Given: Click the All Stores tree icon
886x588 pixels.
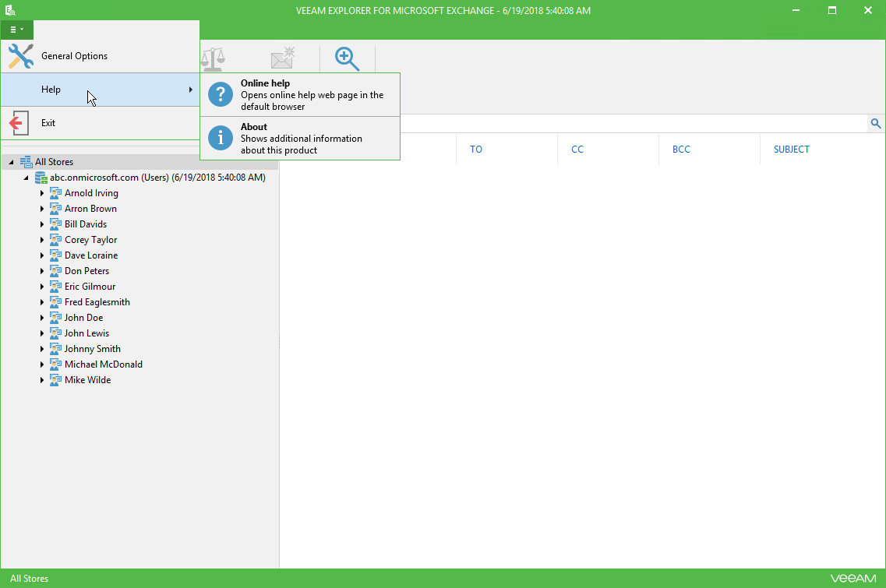Looking at the screenshot, I should 26,162.
